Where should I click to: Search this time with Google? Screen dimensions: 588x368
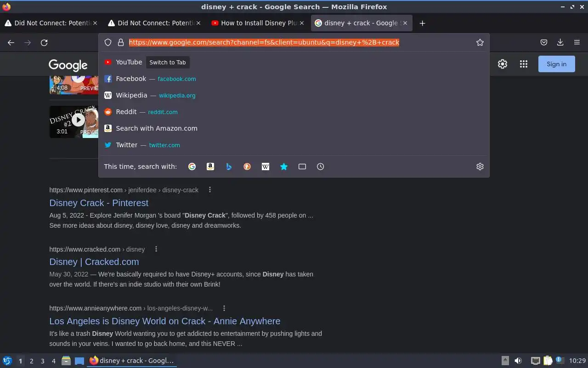[x=192, y=167]
